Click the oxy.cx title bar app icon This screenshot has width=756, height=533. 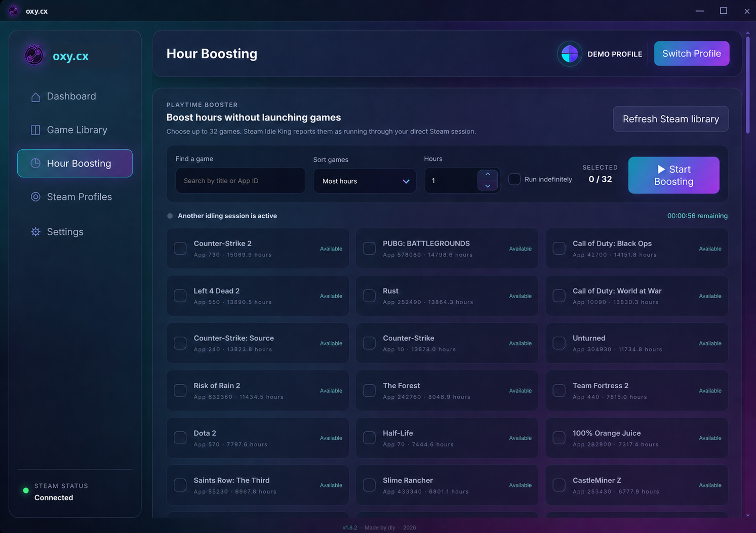pos(14,11)
